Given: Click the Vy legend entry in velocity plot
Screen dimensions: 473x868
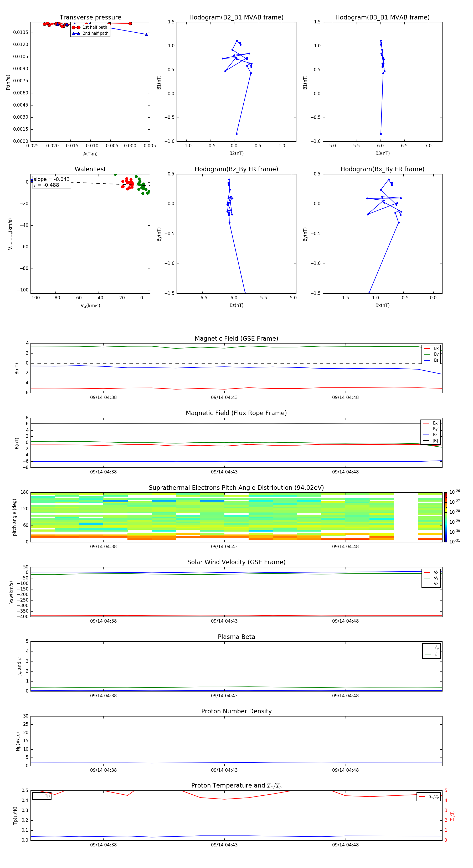Looking at the screenshot, I should 431,578.
